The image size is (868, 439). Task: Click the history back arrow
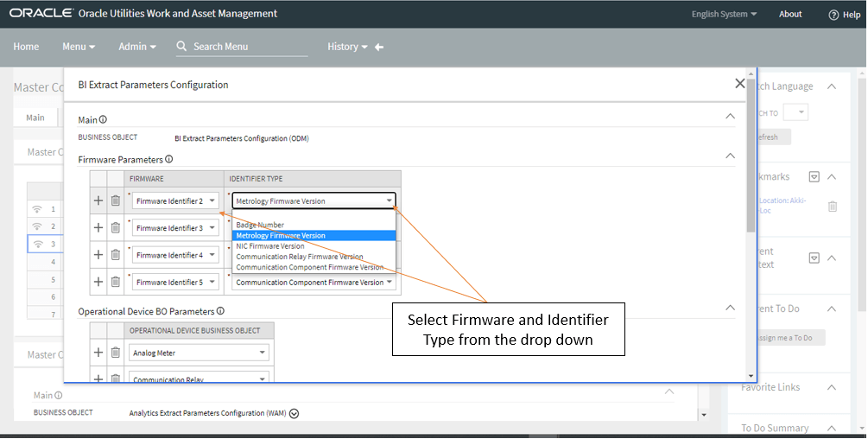[x=379, y=47]
